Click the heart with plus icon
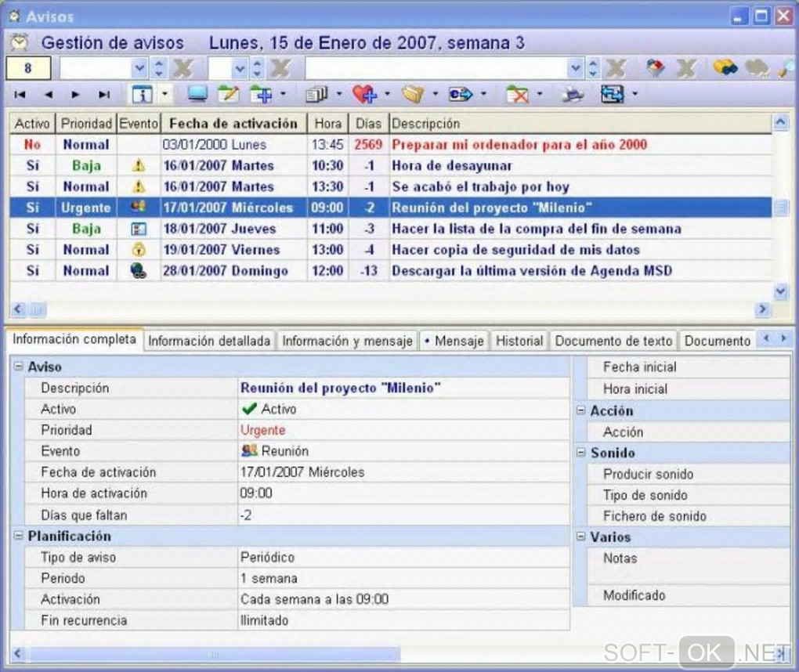The height and width of the screenshot is (672, 799). click(364, 94)
